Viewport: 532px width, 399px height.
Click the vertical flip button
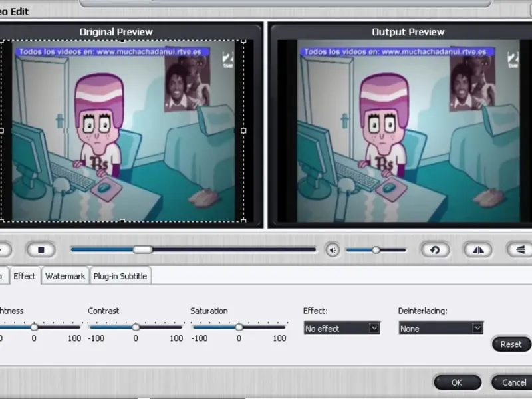(x=520, y=250)
